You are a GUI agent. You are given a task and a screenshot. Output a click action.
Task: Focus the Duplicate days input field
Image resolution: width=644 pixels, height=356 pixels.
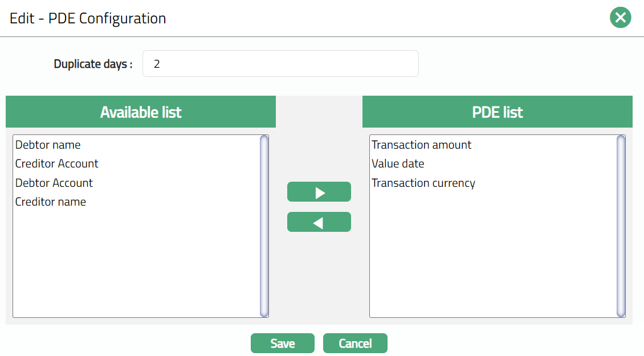tap(280, 64)
